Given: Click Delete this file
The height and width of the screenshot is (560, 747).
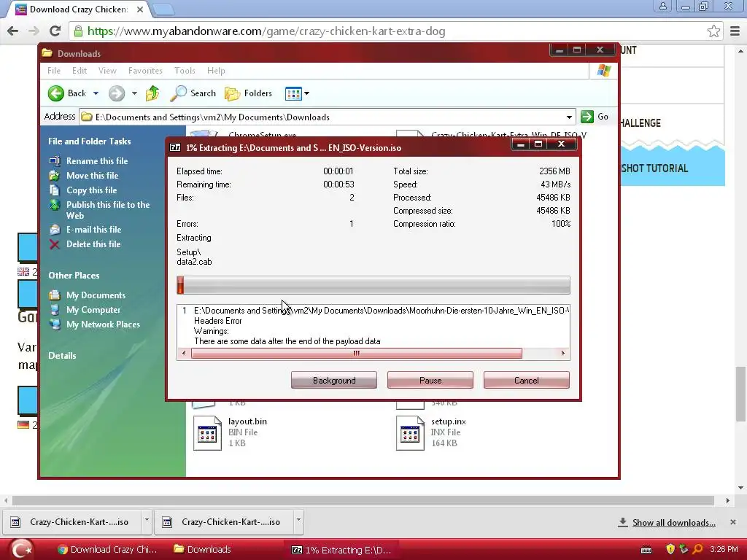Looking at the screenshot, I should click(x=93, y=244).
